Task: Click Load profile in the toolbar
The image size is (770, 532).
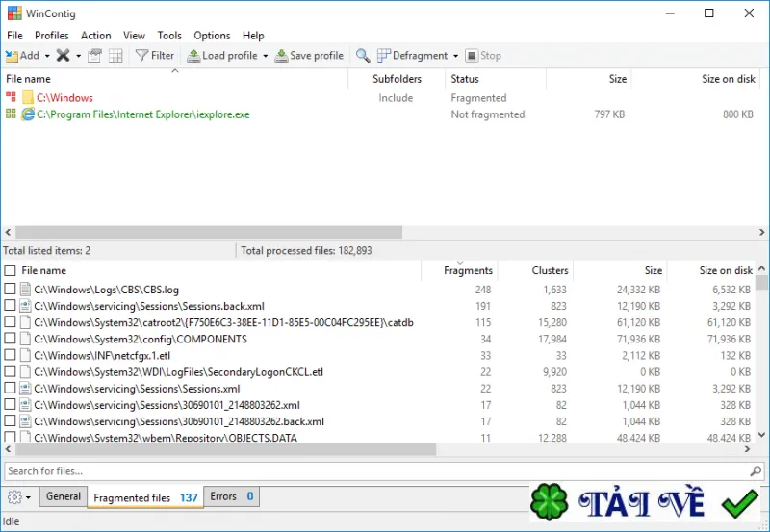Action: [x=222, y=56]
